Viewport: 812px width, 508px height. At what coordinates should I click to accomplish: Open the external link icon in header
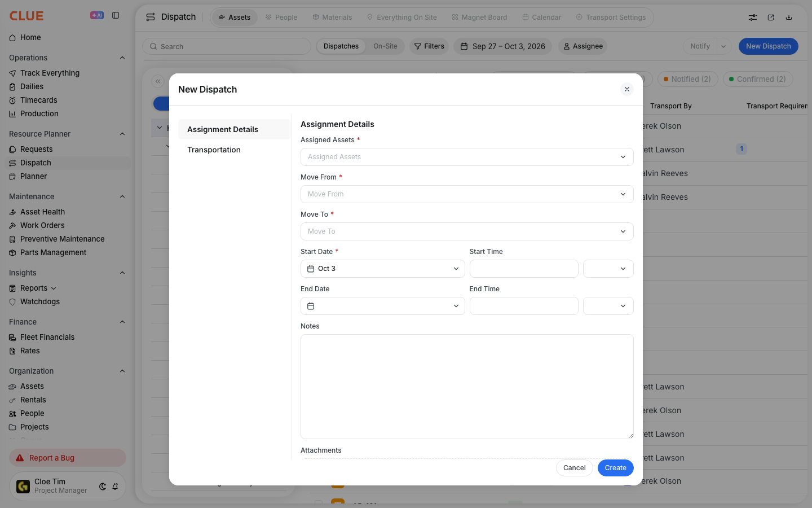tap(771, 17)
